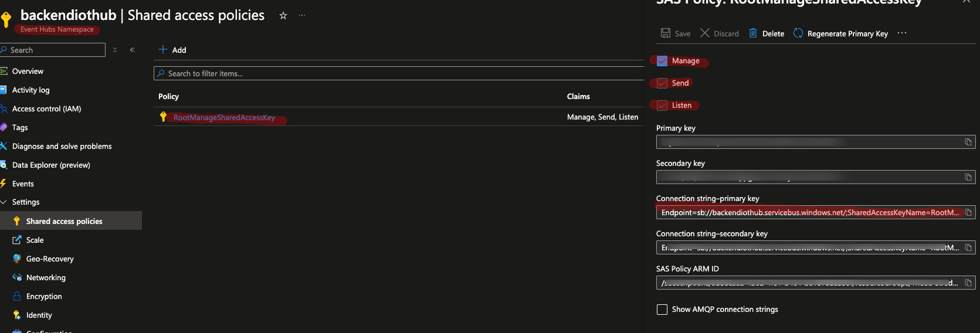Click Regenerate Primary Key

(x=840, y=33)
